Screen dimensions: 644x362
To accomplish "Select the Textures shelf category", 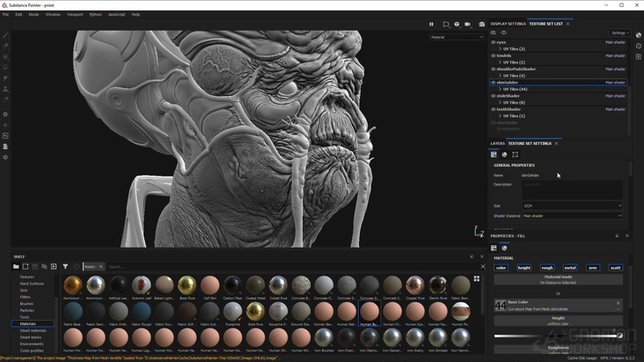I will tap(26, 277).
